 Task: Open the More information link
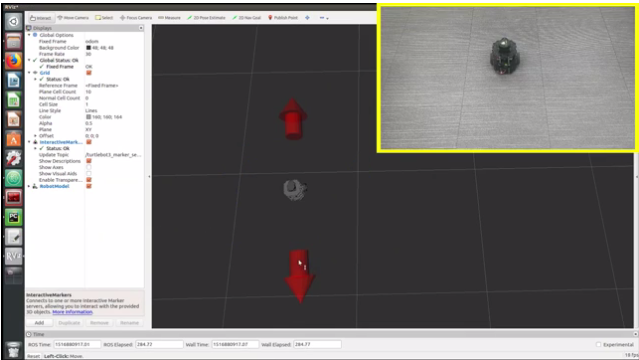73,312
